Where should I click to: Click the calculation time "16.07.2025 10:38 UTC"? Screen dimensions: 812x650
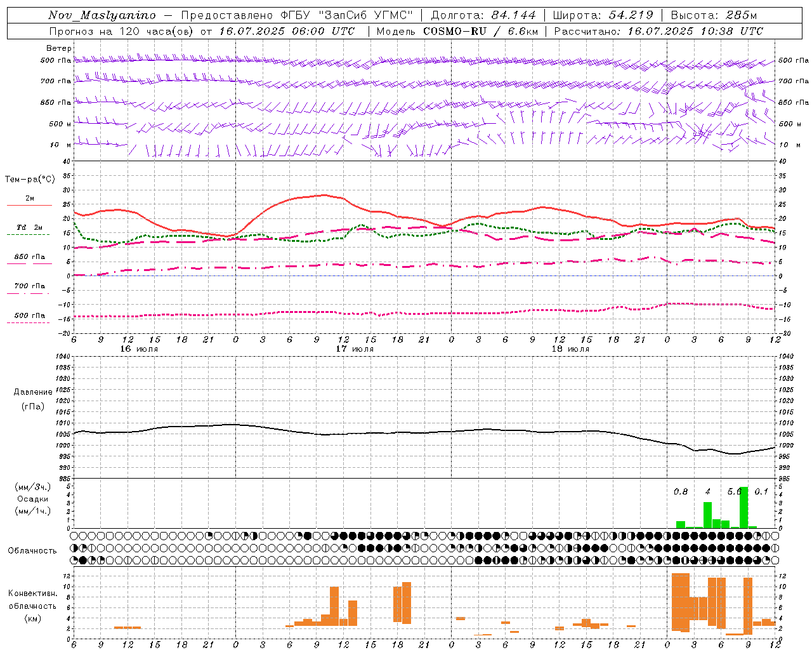(695, 30)
